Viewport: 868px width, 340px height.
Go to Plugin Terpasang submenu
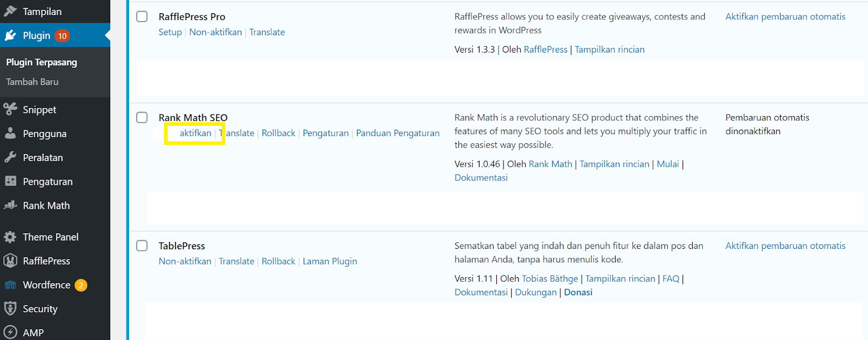(x=42, y=62)
